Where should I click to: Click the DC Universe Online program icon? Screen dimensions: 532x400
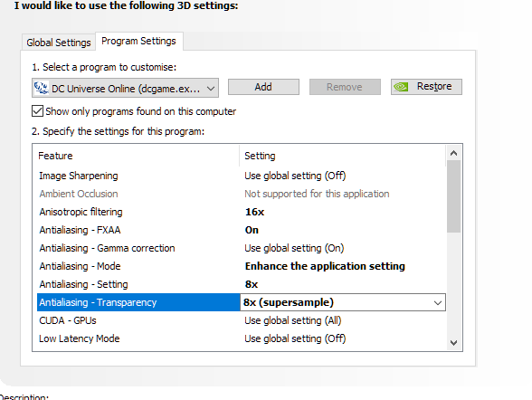pyautogui.click(x=41, y=88)
